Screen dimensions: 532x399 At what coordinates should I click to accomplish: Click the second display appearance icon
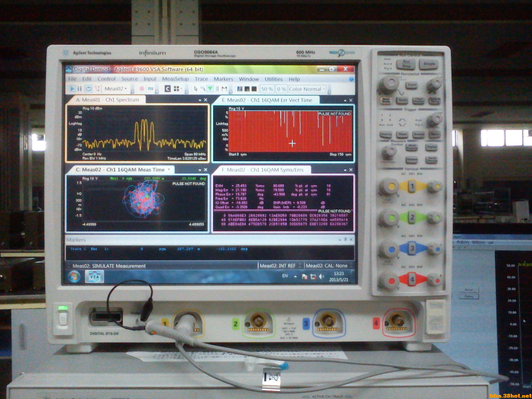coord(247,89)
